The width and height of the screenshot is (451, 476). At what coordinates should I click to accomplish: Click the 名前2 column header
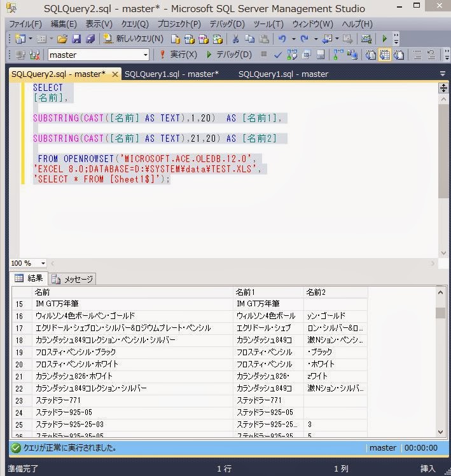click(x=335, y=292)
